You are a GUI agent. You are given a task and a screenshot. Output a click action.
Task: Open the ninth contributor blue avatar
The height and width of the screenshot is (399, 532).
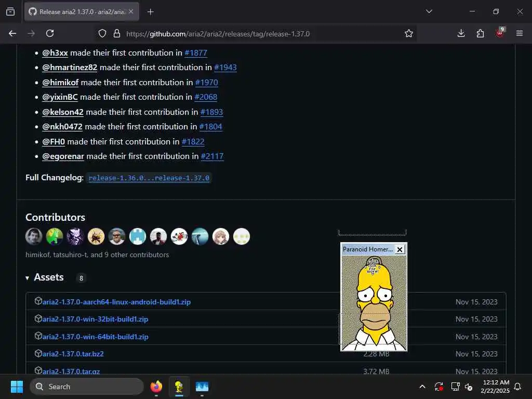(200, 236)
